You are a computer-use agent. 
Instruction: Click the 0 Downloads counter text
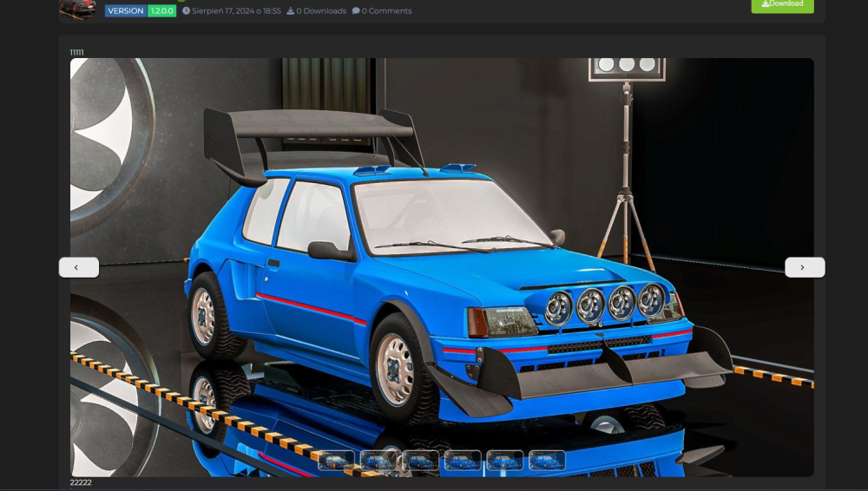[321, 11]
